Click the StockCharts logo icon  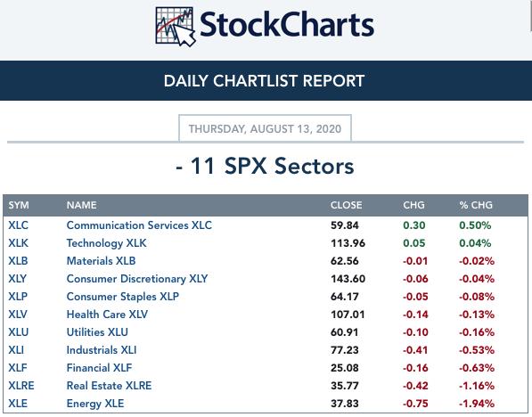tap(175, 27)
